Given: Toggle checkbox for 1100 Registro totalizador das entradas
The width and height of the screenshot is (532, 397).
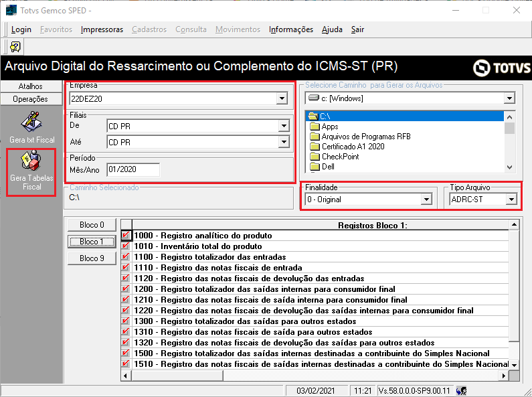Looking at the screenshot, I should pyautogui.click(x=126, y=256).
